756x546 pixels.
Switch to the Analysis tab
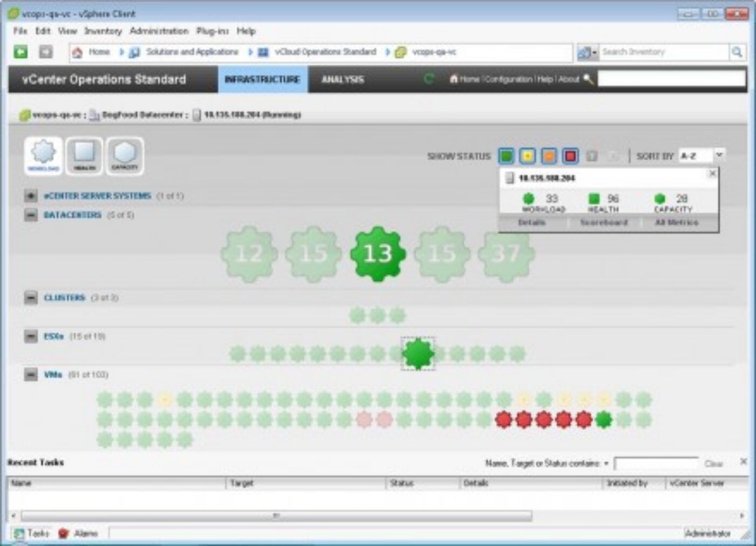click(x=343, y=79)
